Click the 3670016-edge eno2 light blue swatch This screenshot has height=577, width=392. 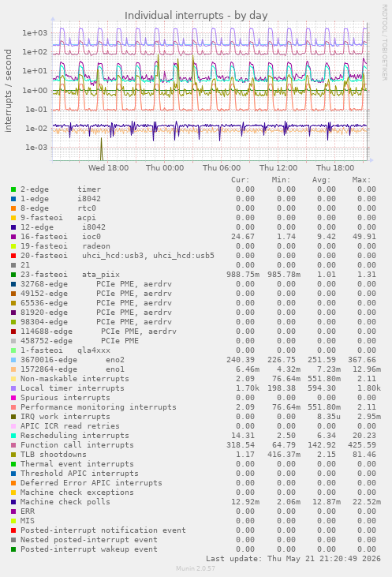coord(13,360)
